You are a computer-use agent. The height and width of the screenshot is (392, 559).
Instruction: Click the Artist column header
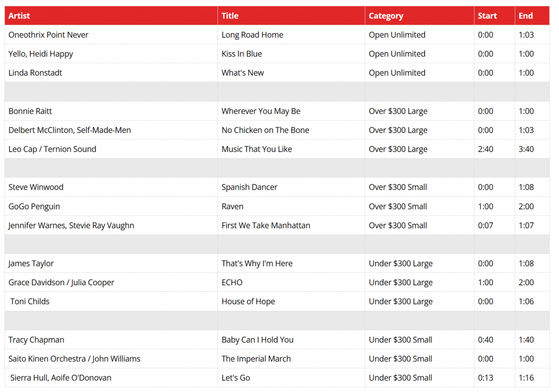click(20, 16)
